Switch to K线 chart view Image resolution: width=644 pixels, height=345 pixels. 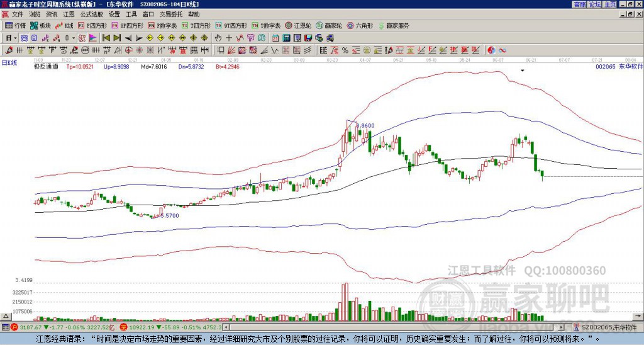coord(64,25)
